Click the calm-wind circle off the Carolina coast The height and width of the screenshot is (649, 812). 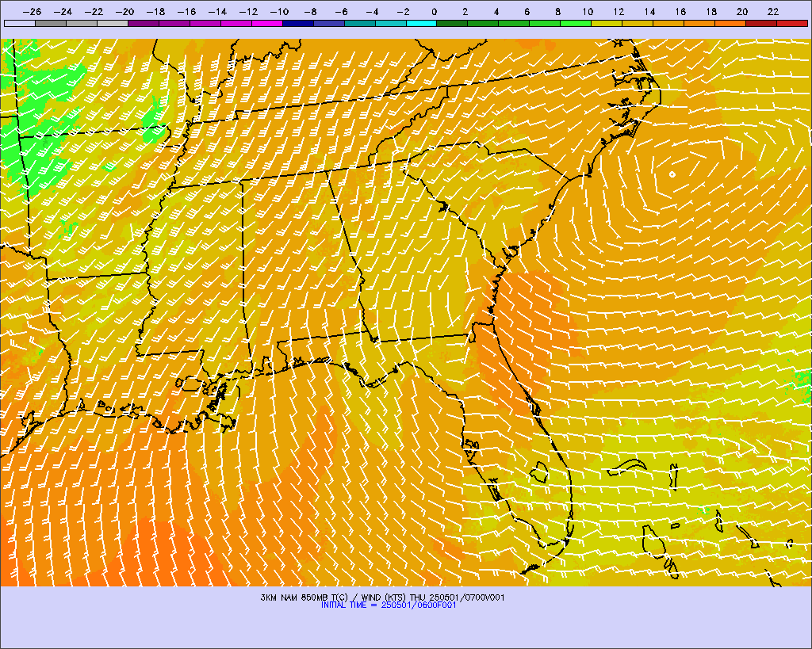pos(672,174)
